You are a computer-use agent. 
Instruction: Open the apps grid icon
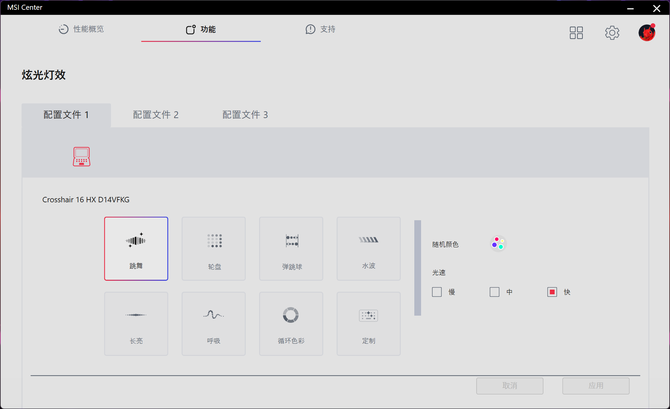[576, 32]
